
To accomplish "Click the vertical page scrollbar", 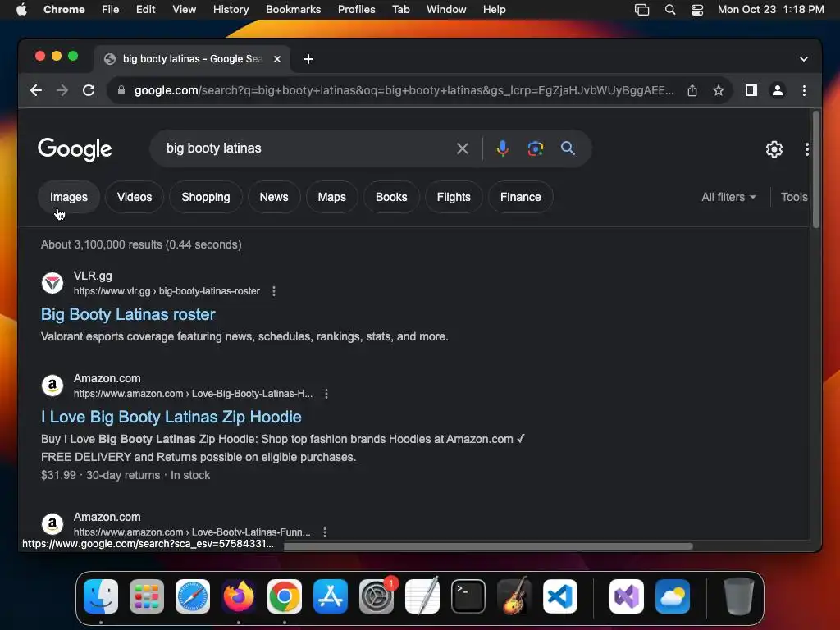I will 816,169.
